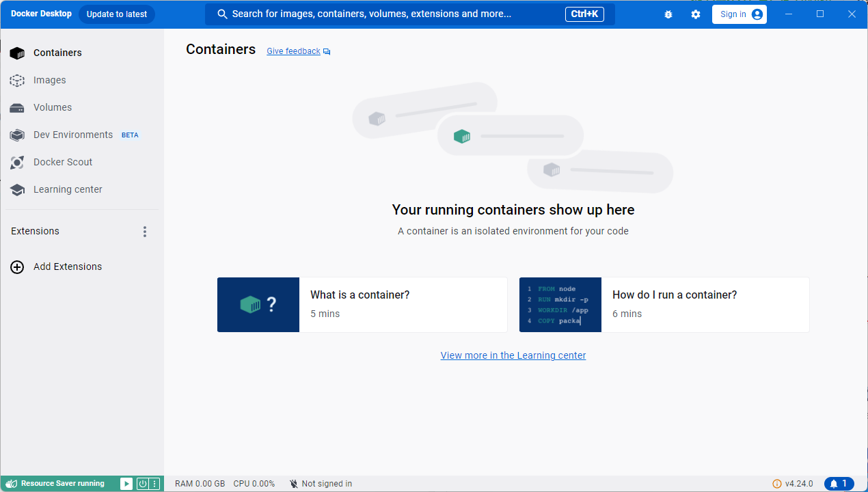Click the power icon in status bar
The width and height of the screenshot is (868, 492).
(x=143, y=484)
